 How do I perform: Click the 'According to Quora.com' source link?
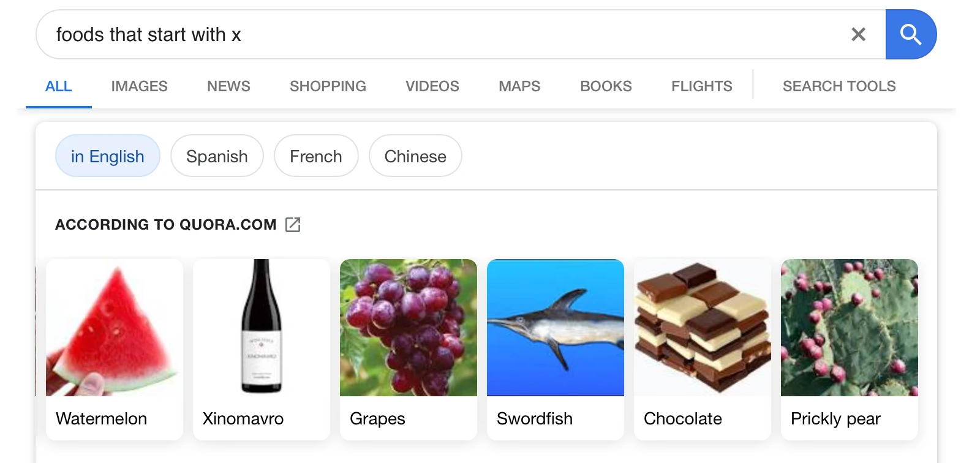pos(165,225)
